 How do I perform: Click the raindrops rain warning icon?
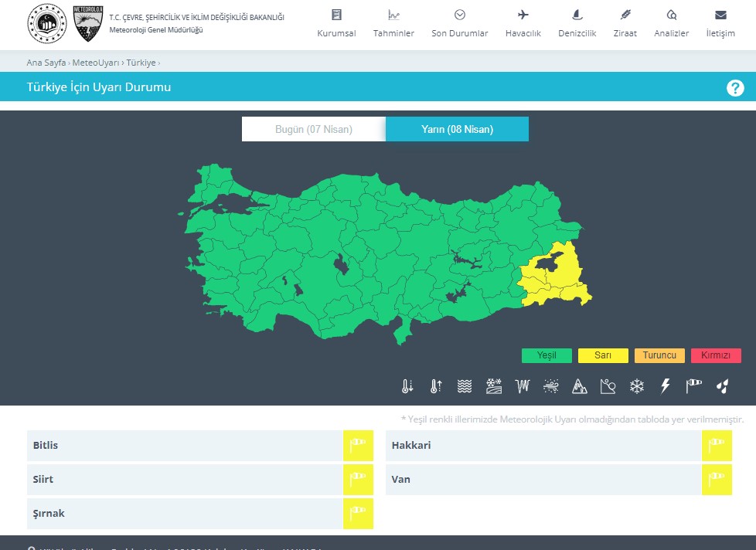(x=722, y=386)
